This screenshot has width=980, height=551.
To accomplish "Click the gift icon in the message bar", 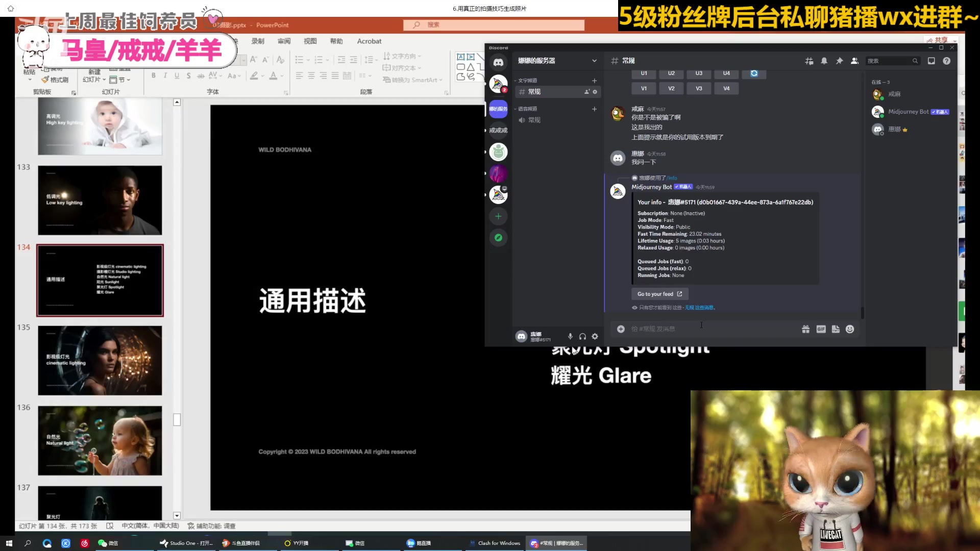I will click(x=805, y=329).
